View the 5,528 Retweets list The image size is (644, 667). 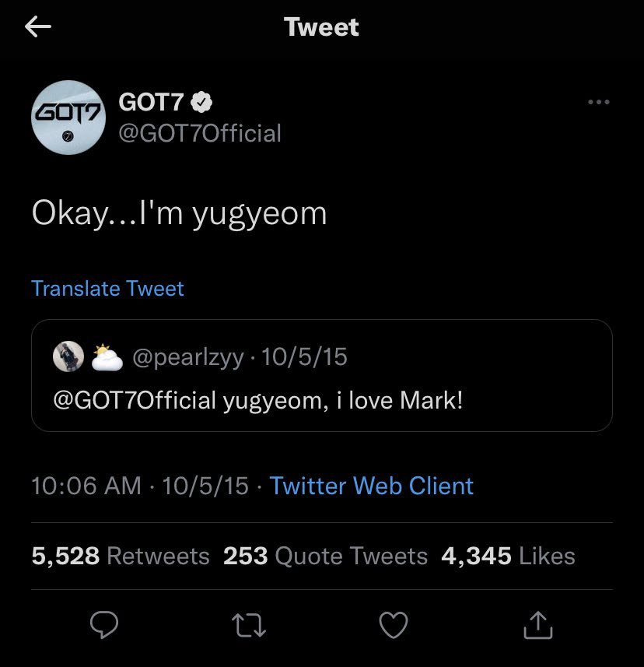coord(121,556)
